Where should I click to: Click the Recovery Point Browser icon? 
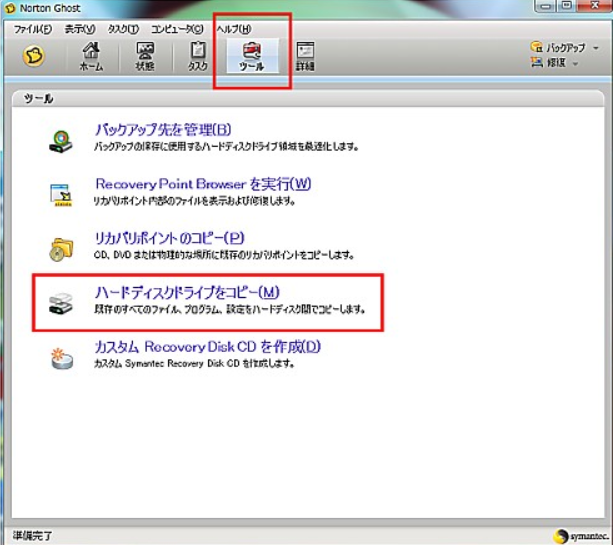point(61,195)
